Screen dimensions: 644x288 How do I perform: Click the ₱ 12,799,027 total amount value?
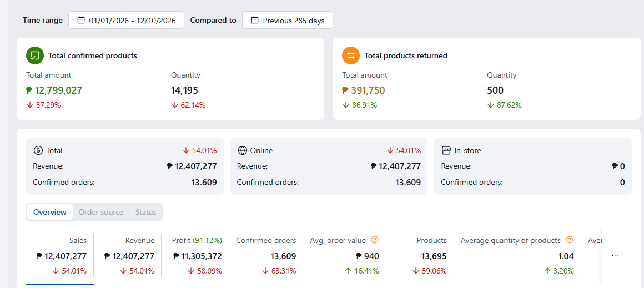pos(54,90)
